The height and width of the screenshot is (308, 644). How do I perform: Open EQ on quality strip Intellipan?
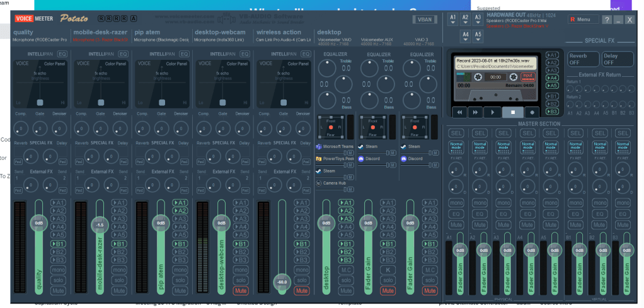tap(62, 54)
